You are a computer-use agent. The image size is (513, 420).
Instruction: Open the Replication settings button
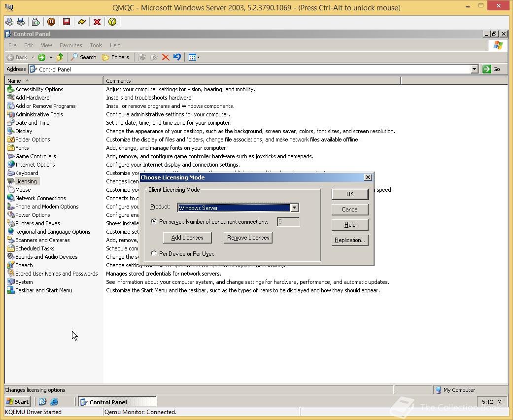tap(350, 240)
